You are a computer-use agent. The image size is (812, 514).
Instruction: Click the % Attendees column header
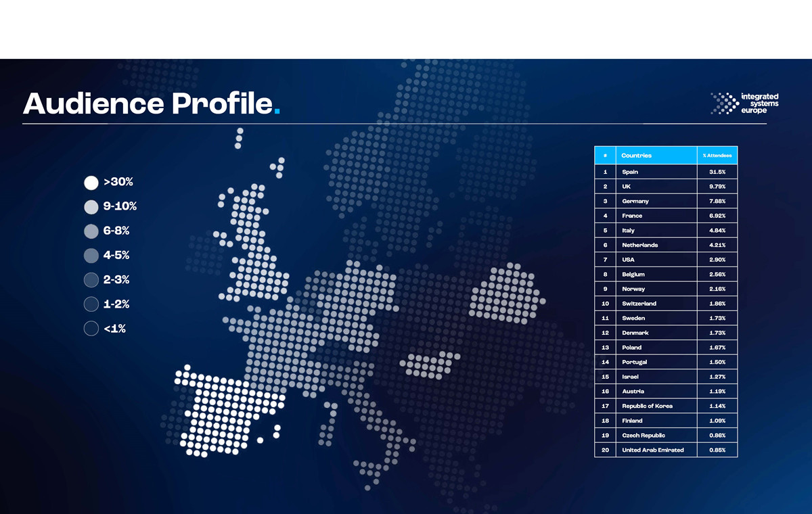(x=717, y=156)
